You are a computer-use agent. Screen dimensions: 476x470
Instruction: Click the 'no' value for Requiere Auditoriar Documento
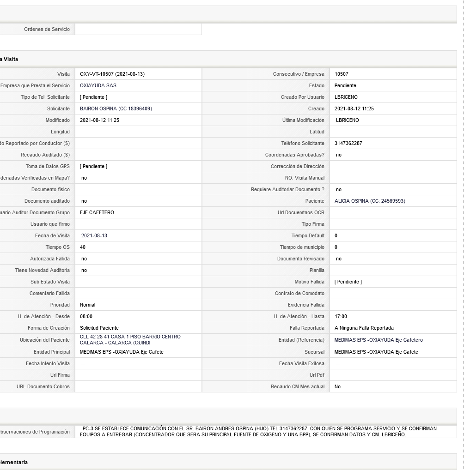click(x=338, y=189)
